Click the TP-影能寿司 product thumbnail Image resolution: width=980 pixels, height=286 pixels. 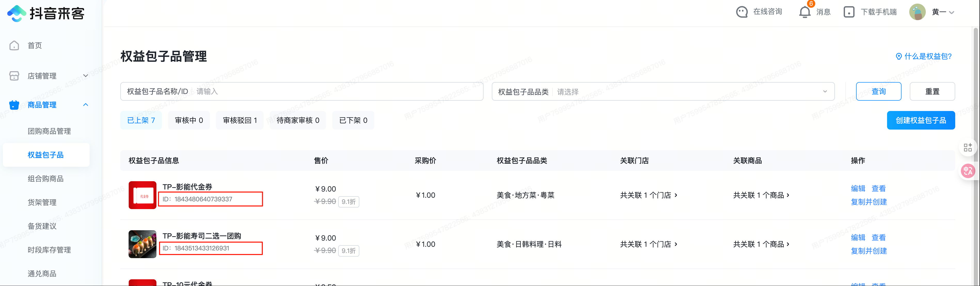(142, 244)
